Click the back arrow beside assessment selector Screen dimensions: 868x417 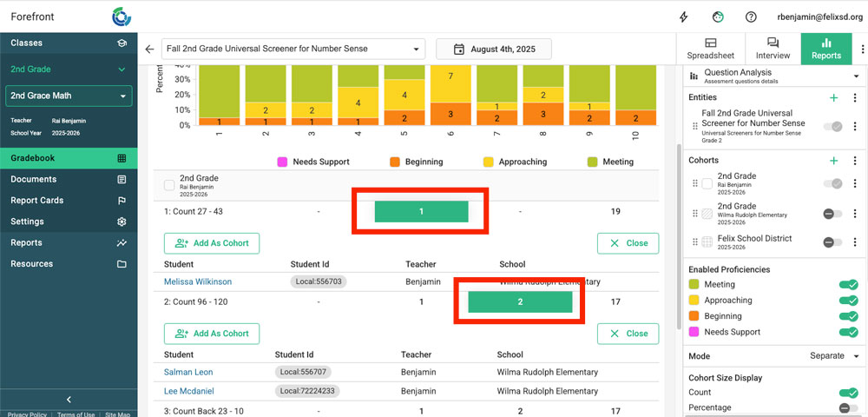(x=149, y=50)
